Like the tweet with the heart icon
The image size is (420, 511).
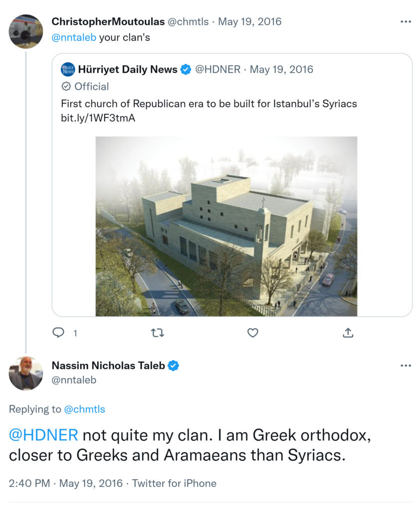tap(253, 333)
